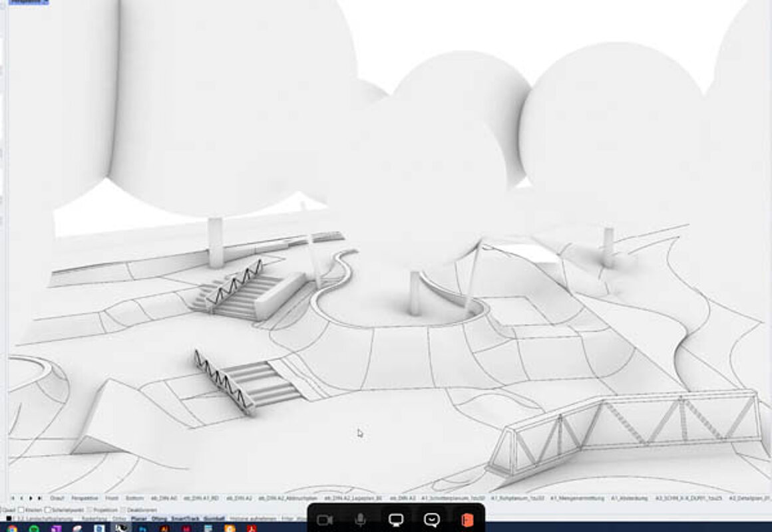Mute the microphone in the meeting toolbar
Image resolution: width=772 pixels, height=532 pixels.
(361, 519)
